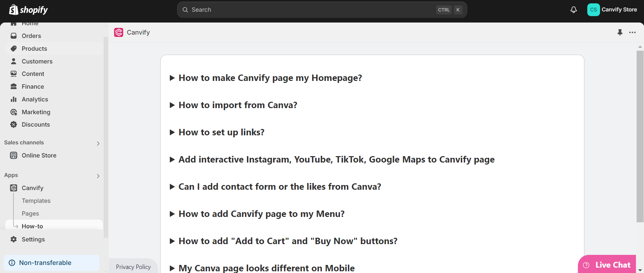Expand the Apps section chevron
The width and height of the screenshot is (644, 273).
(x=98, y=176)
